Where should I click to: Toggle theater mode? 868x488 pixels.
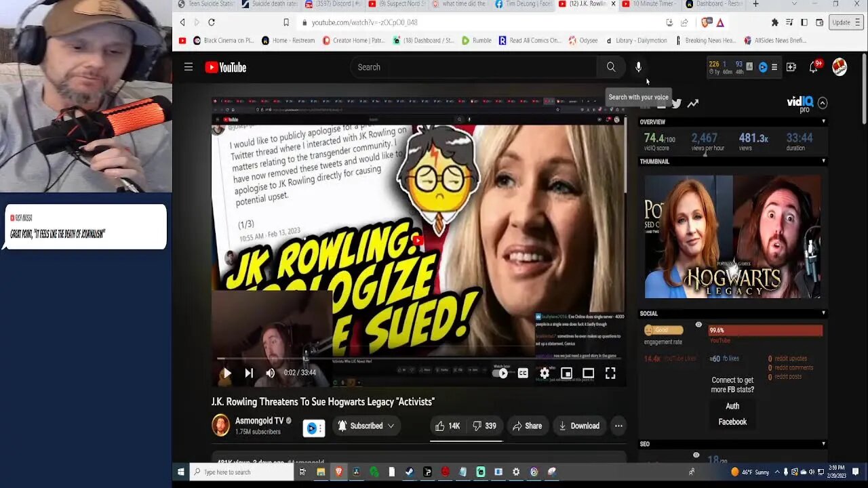pyautogui.click(x=588, y=373)
